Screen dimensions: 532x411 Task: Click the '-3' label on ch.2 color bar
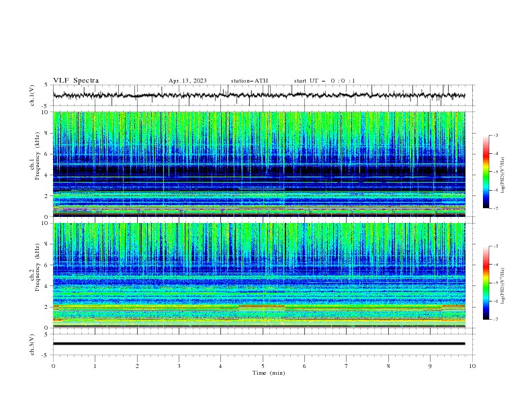[495, 246]
